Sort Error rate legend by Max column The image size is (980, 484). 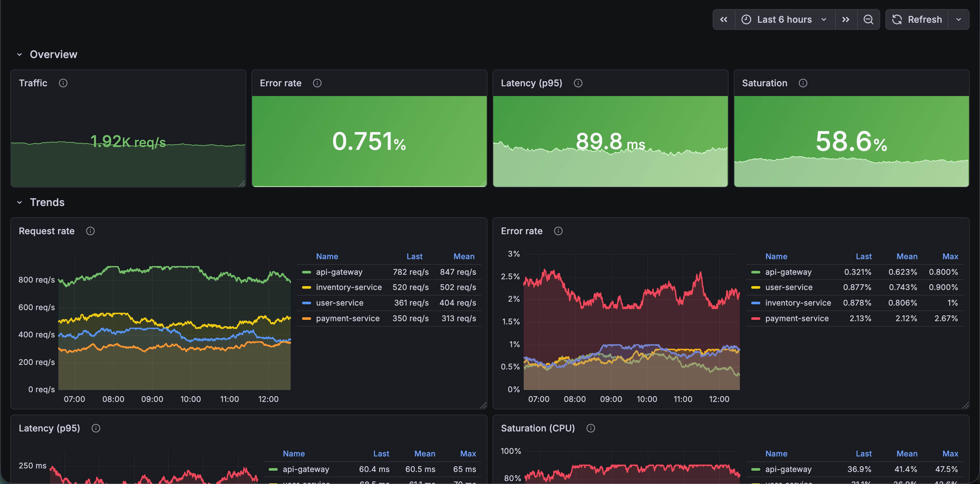pos(950,256)
